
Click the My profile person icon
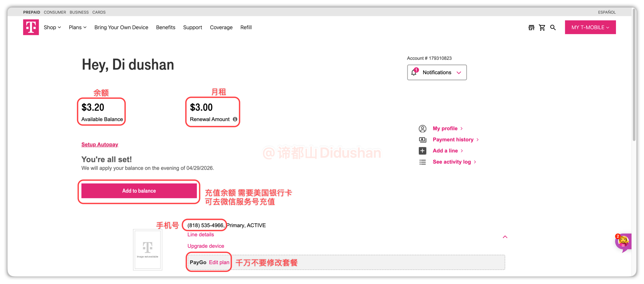[x=422, y=128]
